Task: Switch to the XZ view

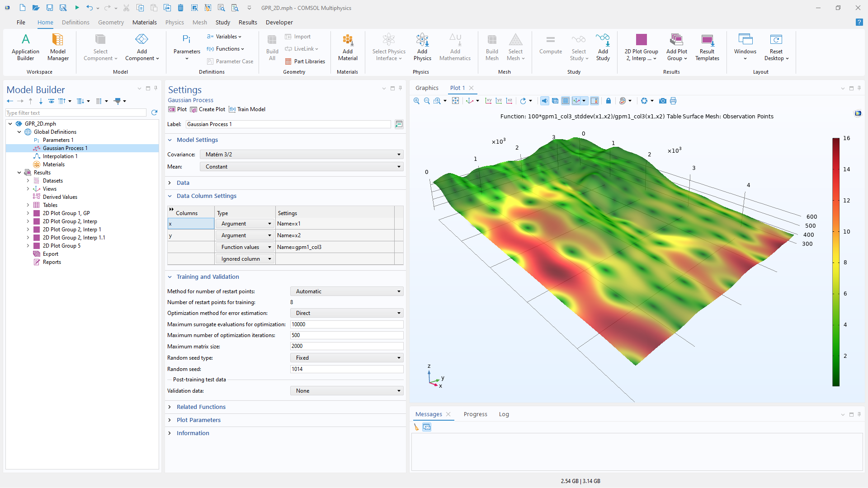Action: point(509,101)
